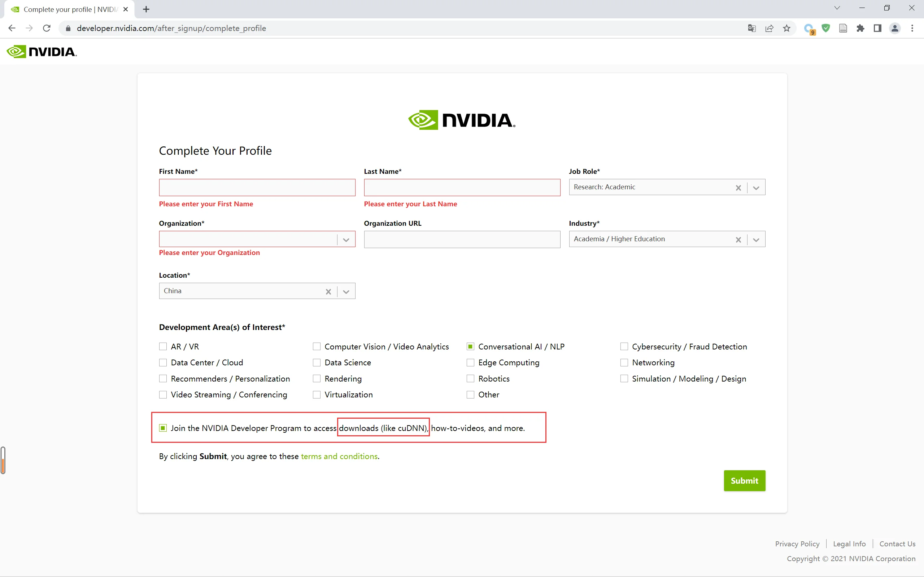Viewport: 924px width, 577px height.
Task: Click into the First Name field
Action: pos(257,188)
